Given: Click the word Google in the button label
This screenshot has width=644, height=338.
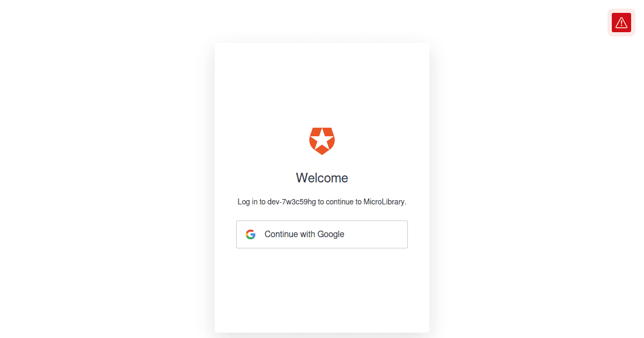Looking at the screenshot, I should [x=331, y=234].
